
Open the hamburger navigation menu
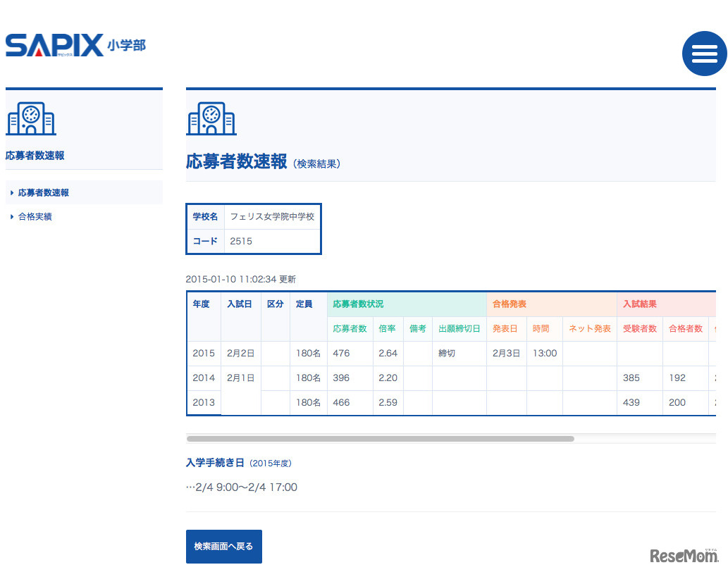click(704, 54)
